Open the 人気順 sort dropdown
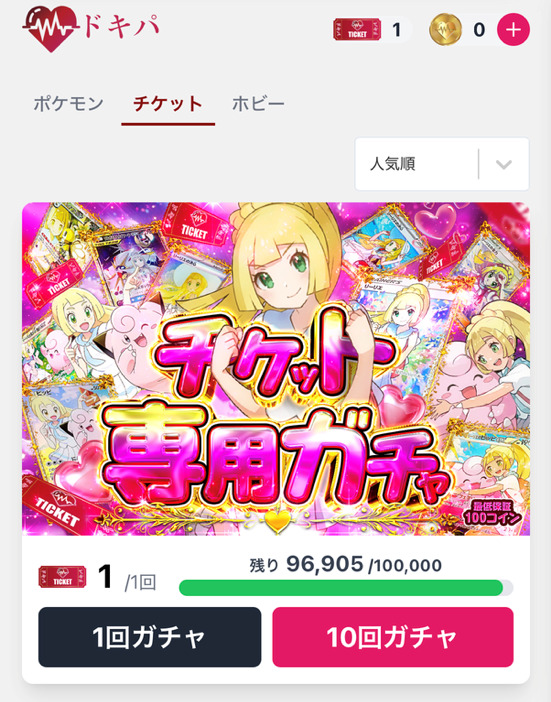Screen dimensions: 551x702 (x=442, y=164)
